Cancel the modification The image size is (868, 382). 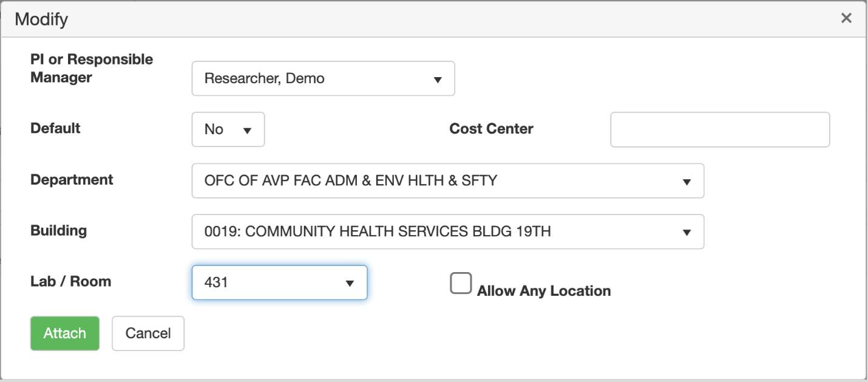147,333
